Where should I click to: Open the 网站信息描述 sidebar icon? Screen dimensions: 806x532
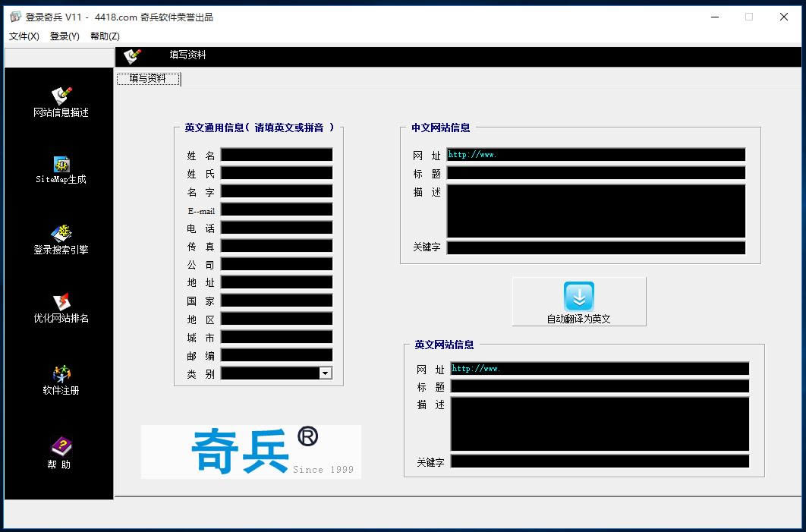pos(61,96)
